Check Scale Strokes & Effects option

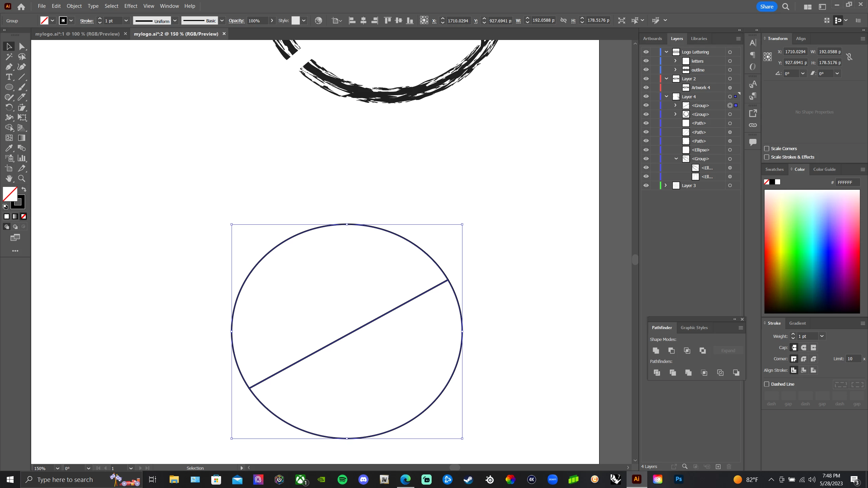click(x=767, y=157)
